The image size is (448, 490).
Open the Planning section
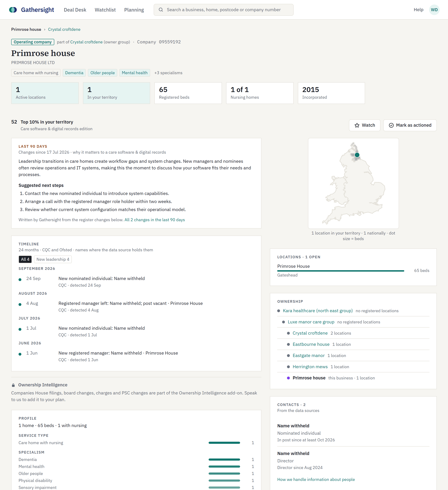pyautogui.click(x=134, y=10)
